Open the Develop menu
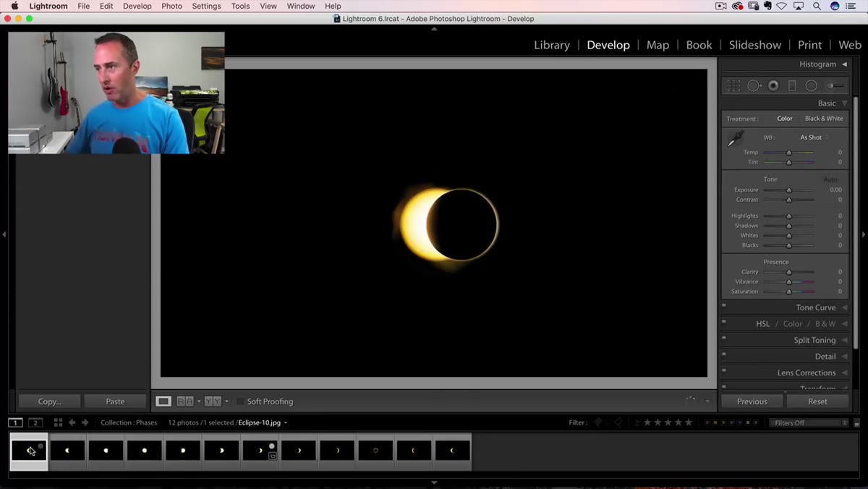The image size is (868, 489). coord(137,6)
